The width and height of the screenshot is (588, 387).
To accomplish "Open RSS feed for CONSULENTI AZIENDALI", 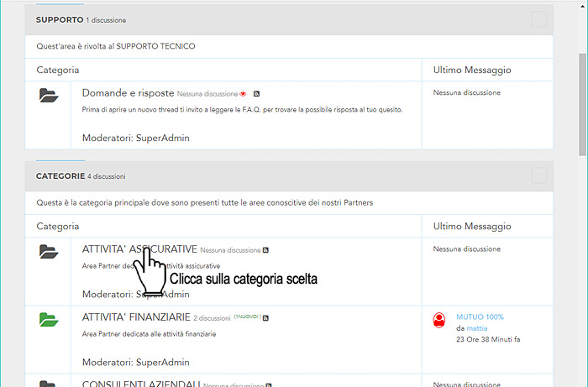I will coord(269,384).
